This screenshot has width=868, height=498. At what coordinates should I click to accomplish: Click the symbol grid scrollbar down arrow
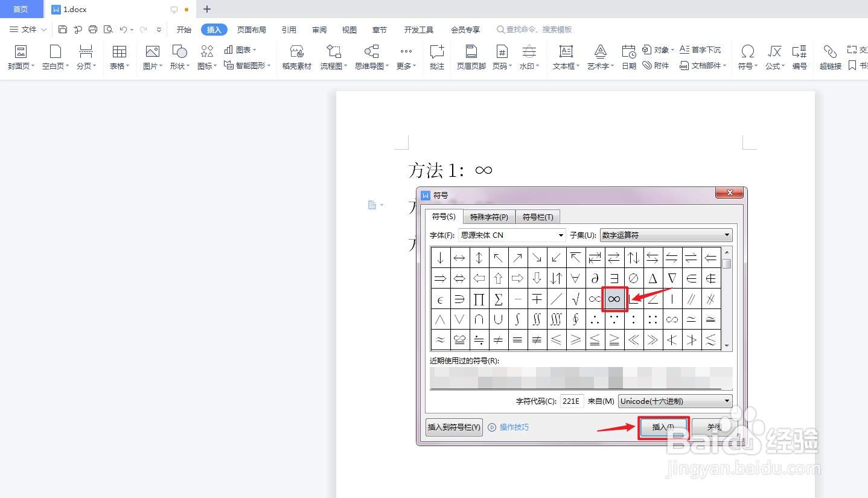click(727, 346)
